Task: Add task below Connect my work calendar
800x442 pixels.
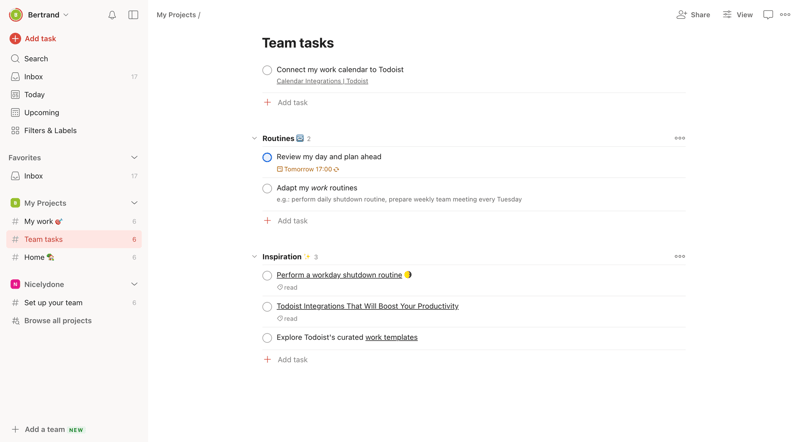Action: tap(286, 103)
